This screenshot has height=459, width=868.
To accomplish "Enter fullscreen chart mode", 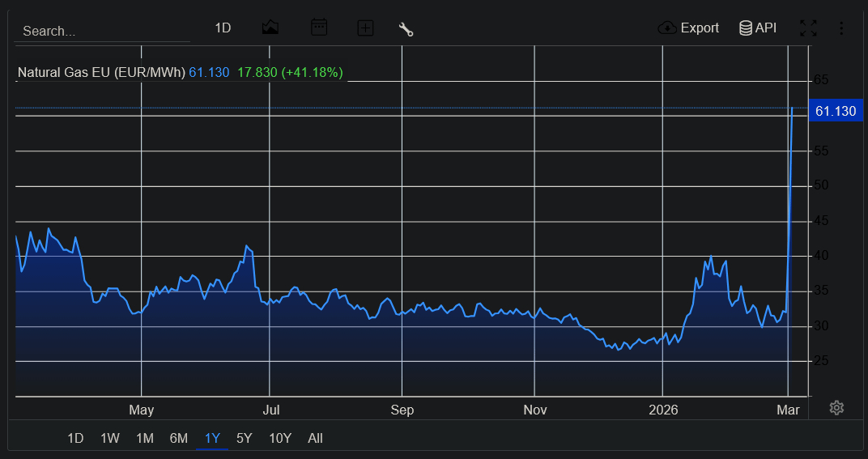I will (808, 28).
